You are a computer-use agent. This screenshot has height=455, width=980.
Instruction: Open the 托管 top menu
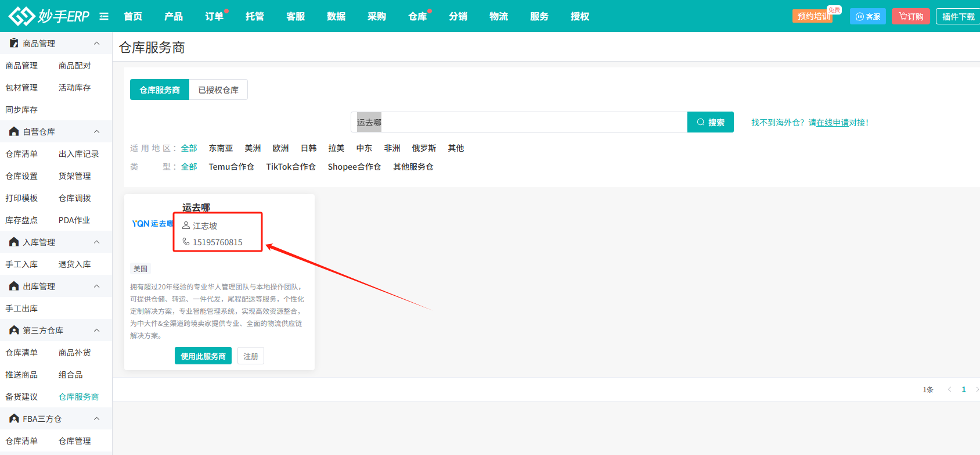coord(255,16)
